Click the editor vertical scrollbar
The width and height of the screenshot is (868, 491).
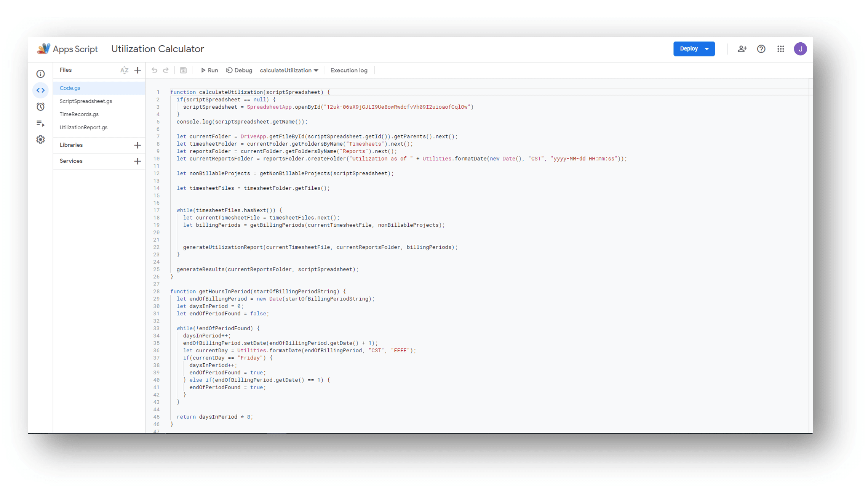pos(810,255)
